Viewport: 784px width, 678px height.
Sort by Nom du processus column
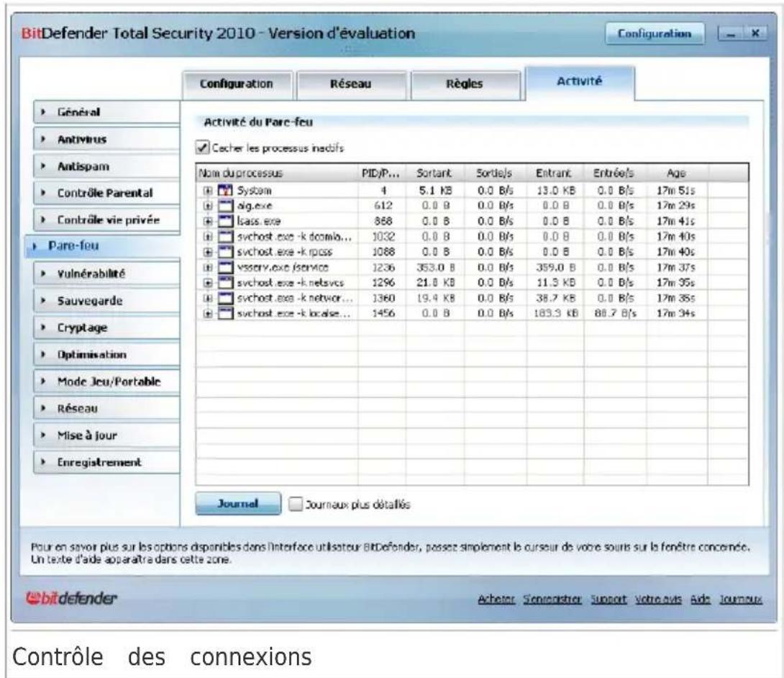(x=277, y=173)
